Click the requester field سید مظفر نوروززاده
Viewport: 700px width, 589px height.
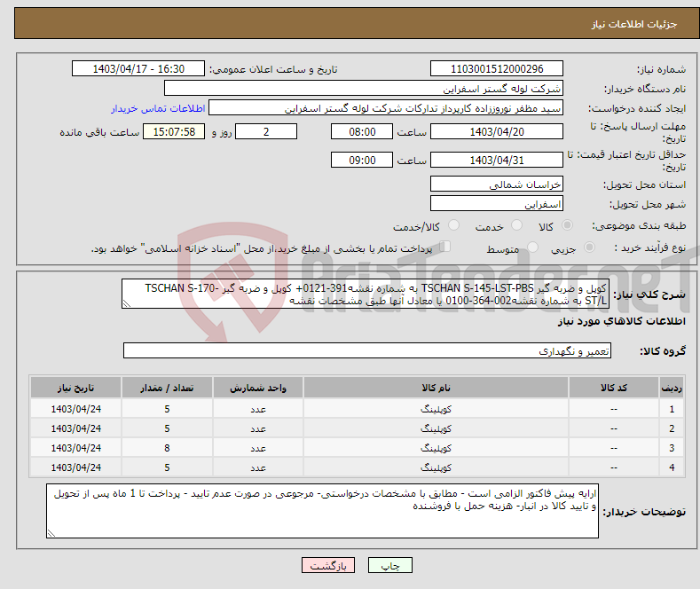[386, 108]
